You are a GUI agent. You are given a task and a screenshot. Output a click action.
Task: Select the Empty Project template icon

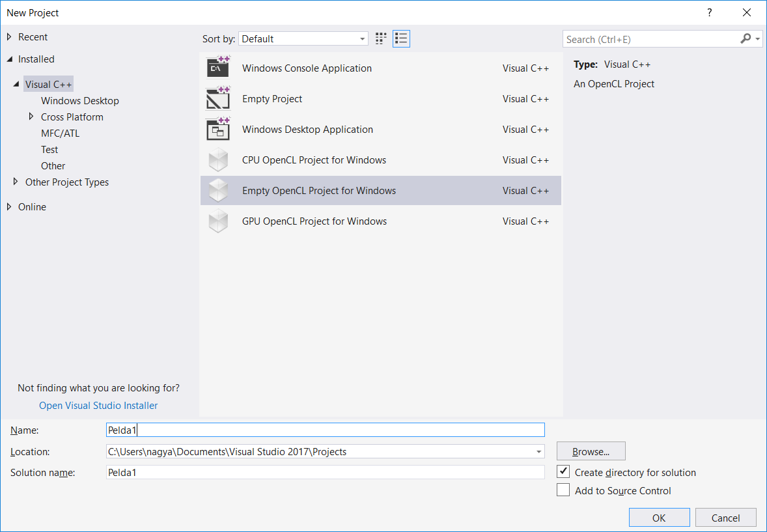click(218, 99)
